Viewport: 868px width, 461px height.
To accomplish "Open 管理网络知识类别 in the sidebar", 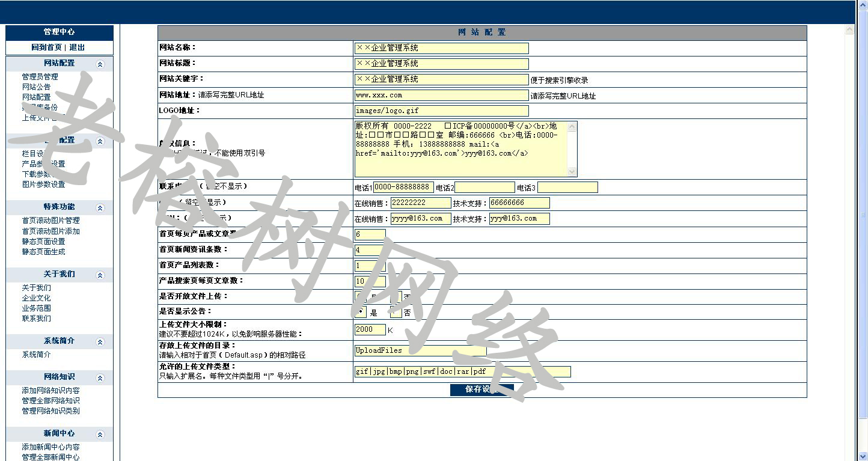I will click(x=50, y=411).
